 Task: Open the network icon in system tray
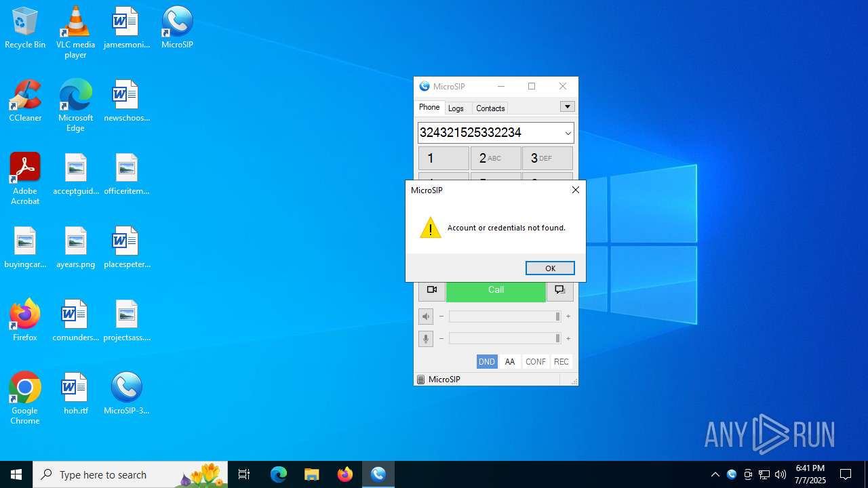(x=764, y=474)
